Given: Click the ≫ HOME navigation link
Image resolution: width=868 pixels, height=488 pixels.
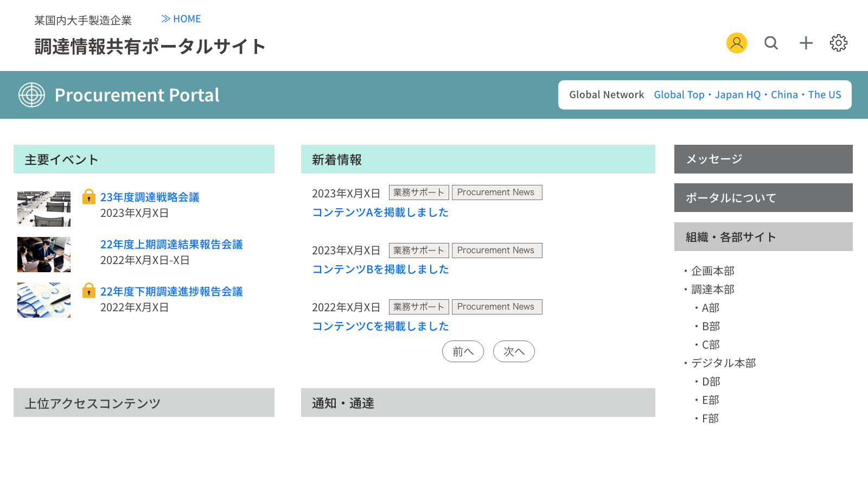Looking at the screenshot, I should tap(181, 18).
